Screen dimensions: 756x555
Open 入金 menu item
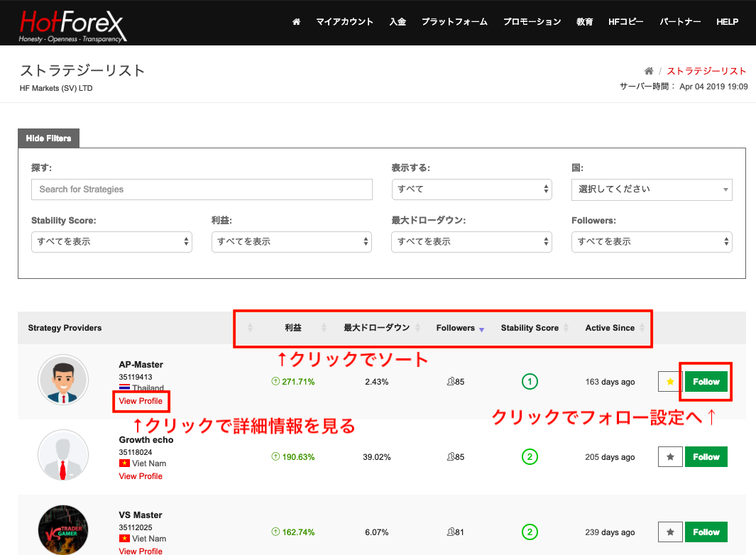click(398, 22)
